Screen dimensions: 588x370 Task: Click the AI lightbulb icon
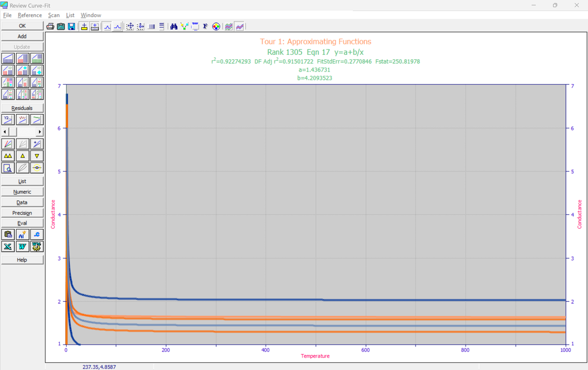point(22,235)
